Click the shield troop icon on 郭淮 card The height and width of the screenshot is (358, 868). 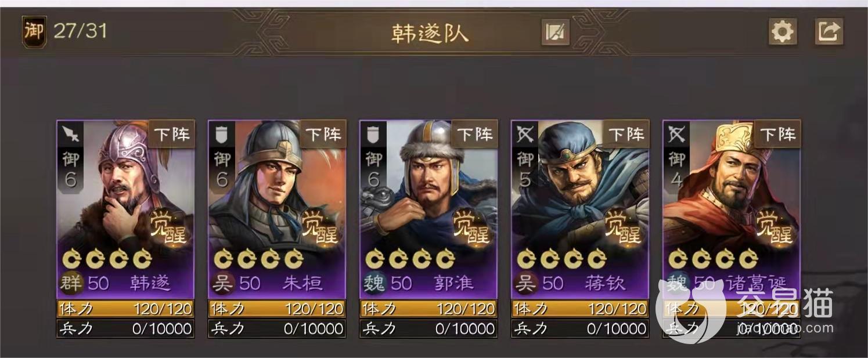tap(373, 135)
